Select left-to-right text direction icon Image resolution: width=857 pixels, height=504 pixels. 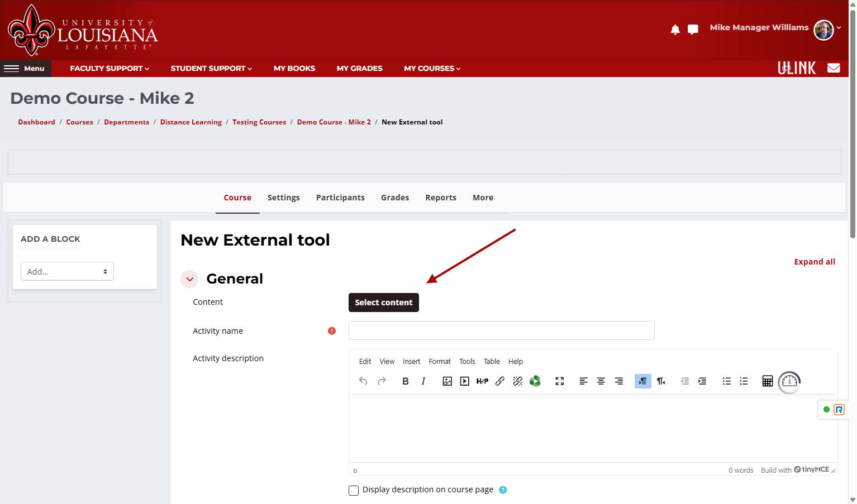click(x=643, y=381)
